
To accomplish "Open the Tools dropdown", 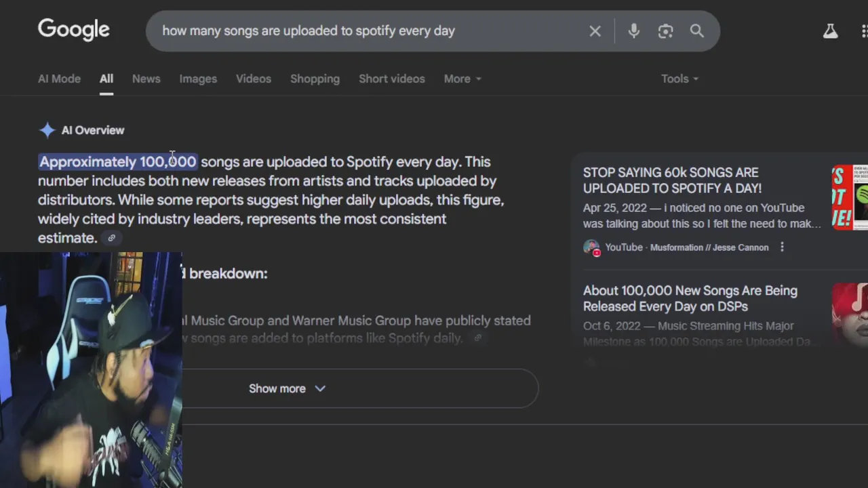I will pyautogui.click(x=679, y=79).
